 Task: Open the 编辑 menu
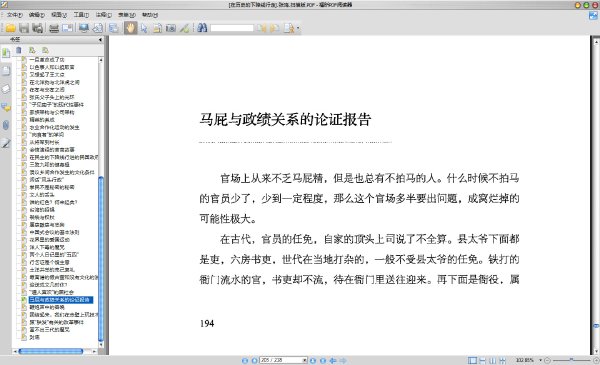pos(36,15)
